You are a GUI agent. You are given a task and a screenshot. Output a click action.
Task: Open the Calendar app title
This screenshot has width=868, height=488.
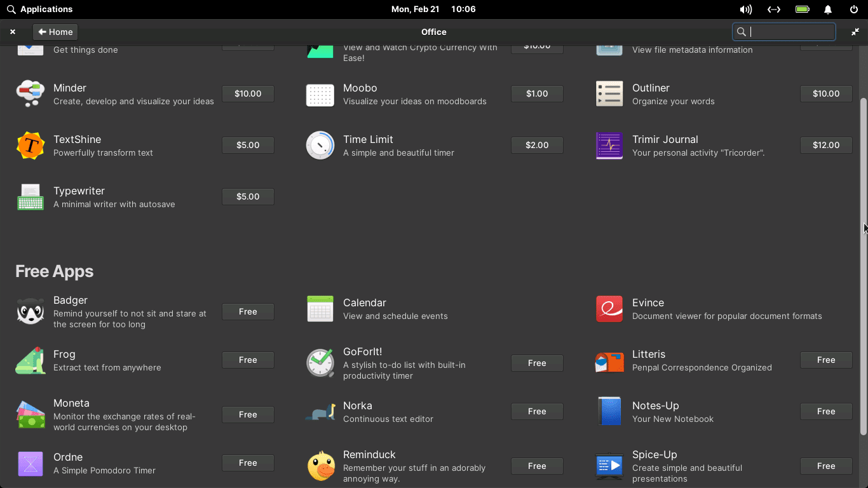(365, 302)
